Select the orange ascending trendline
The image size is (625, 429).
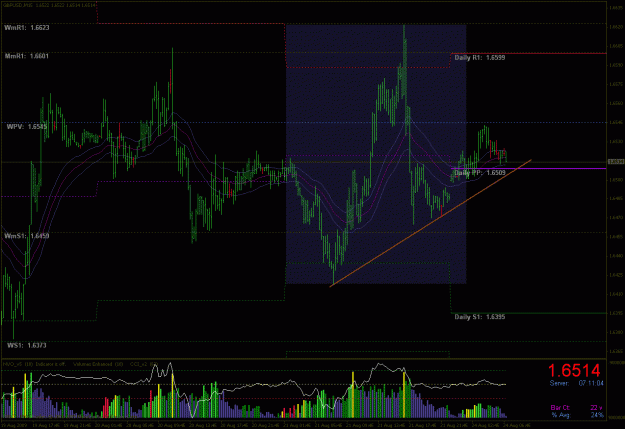[430, 223]
